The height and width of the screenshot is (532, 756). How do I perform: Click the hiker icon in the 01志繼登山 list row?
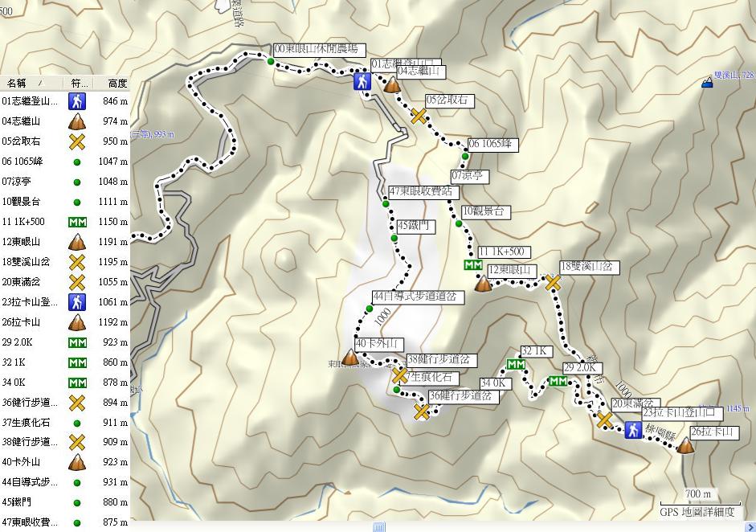(x=76, y=101)
